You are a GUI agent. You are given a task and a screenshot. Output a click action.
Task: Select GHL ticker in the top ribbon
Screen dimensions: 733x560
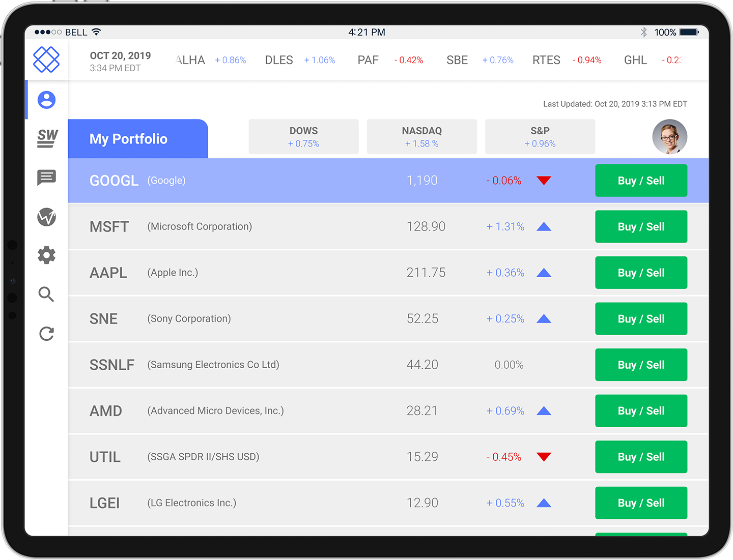(635, 60)
